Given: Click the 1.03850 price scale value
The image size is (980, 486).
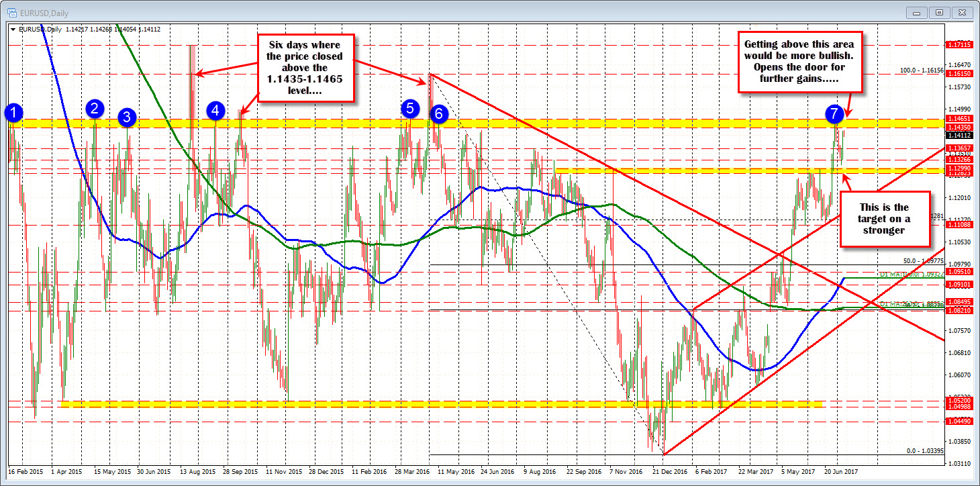Looking at the screenshot, I should click(959, 442).
